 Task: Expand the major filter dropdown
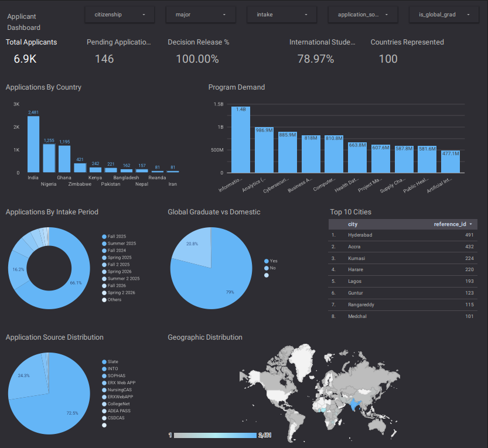(x=200, y=14)
